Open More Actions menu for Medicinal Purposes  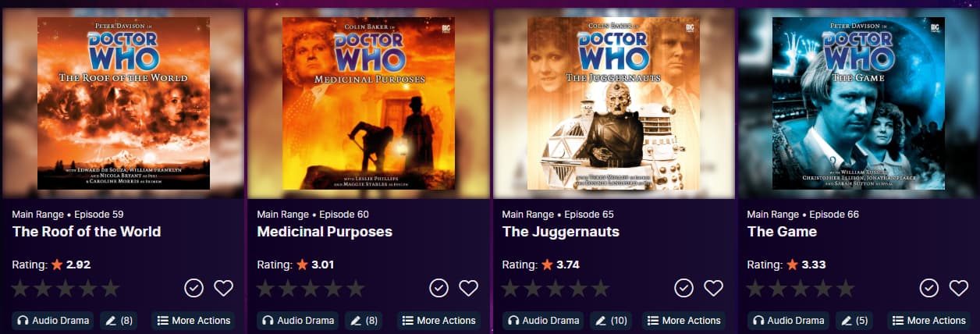pyautogui.click(x=439, y=320)
